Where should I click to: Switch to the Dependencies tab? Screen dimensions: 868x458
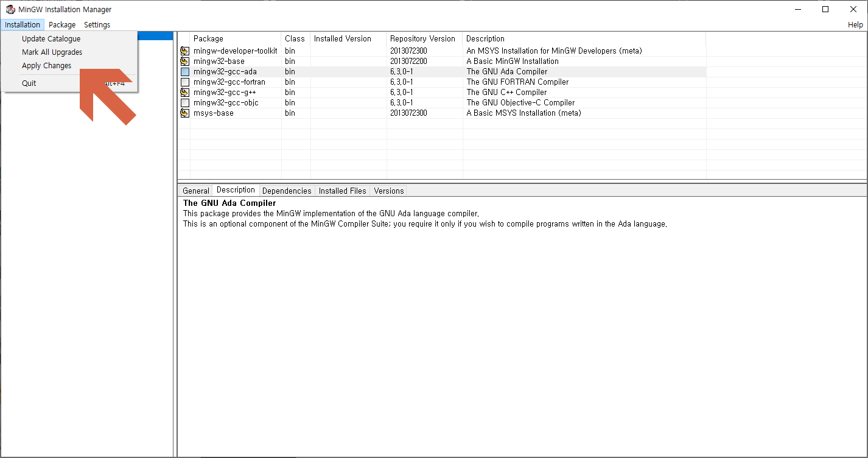(x=287, y=191)
